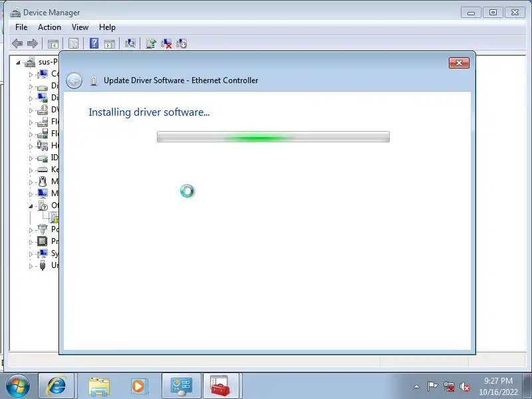
Task: Maximize the Device Manager window
Action: point(493,13)
